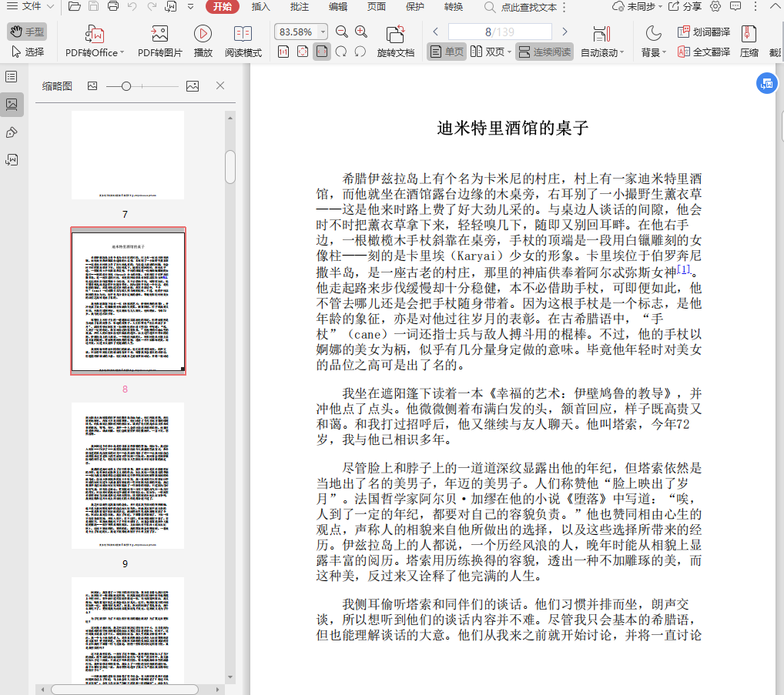
Task: Click the open file folder icon
Action: [75, 6]
